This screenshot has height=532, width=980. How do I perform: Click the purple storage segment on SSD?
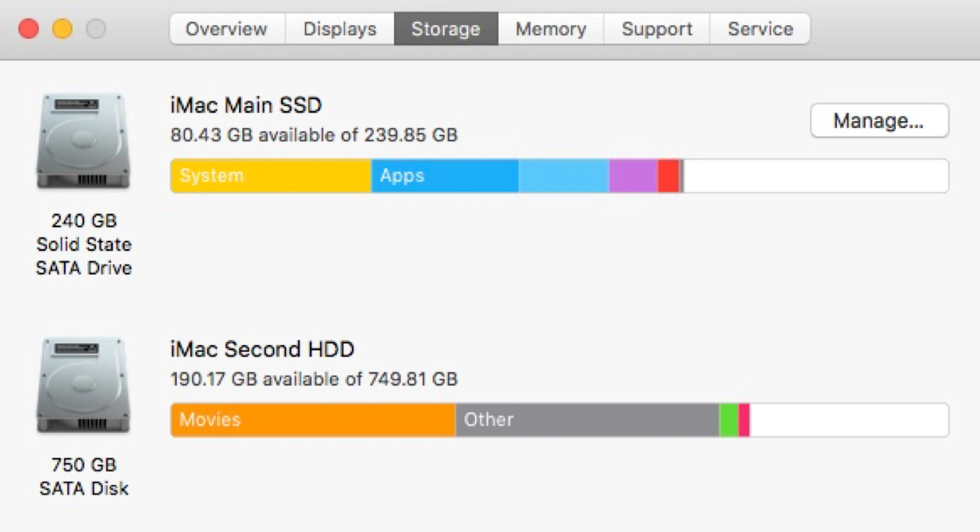pyautogui.click(x=634, y=176)
